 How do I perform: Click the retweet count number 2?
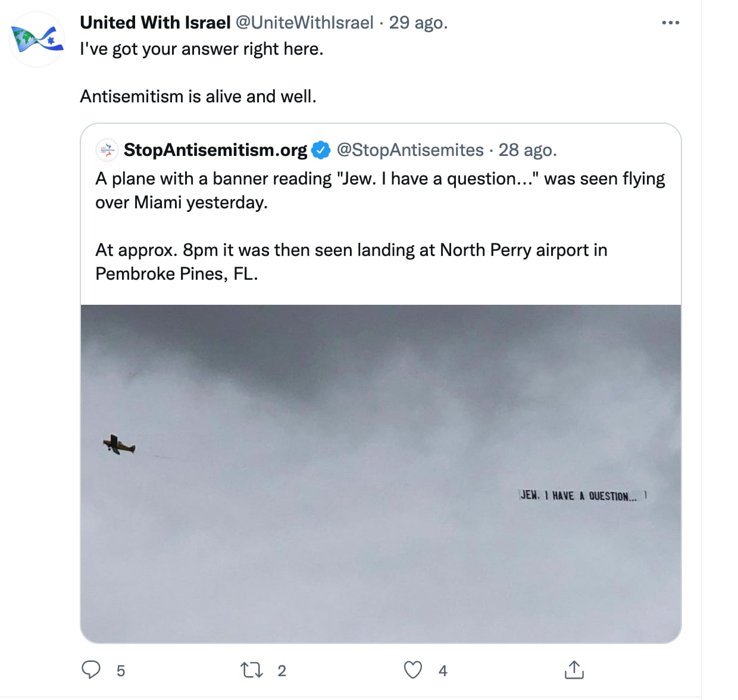coord(282,671)
